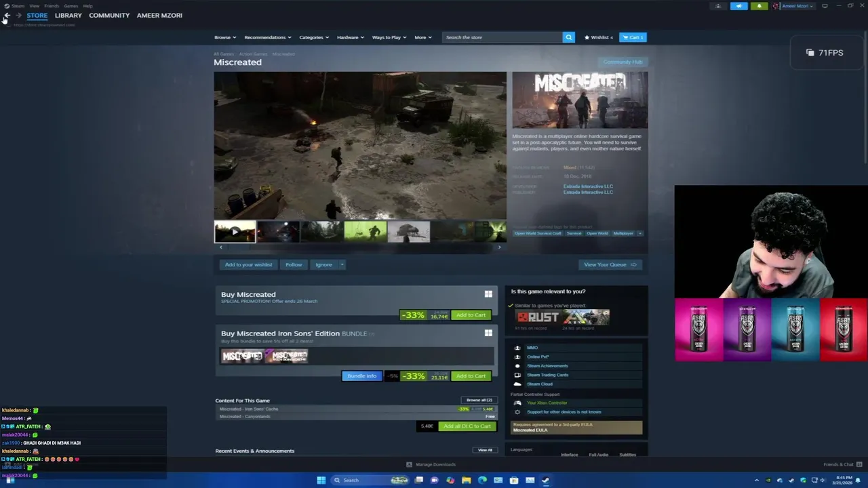Open Wishlist with the star icon
This screenshot has height=488, width=868.
click(x=599, y=37)
